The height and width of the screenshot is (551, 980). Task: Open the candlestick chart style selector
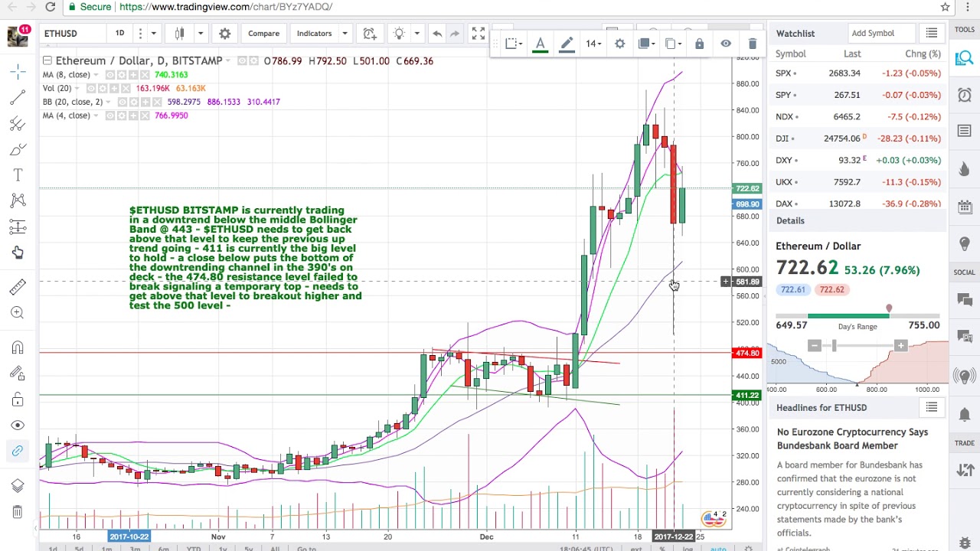pyautogui.click(x=180, y=34)
